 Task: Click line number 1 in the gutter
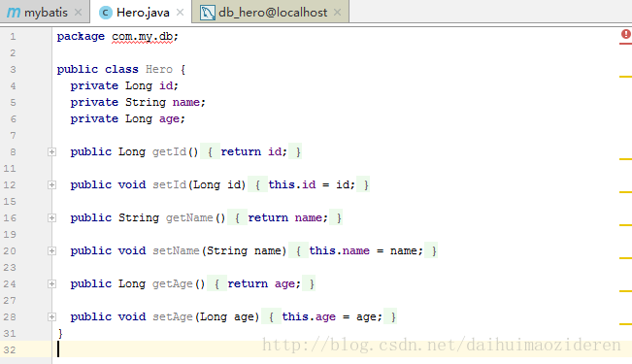click(x=13, y=37)
